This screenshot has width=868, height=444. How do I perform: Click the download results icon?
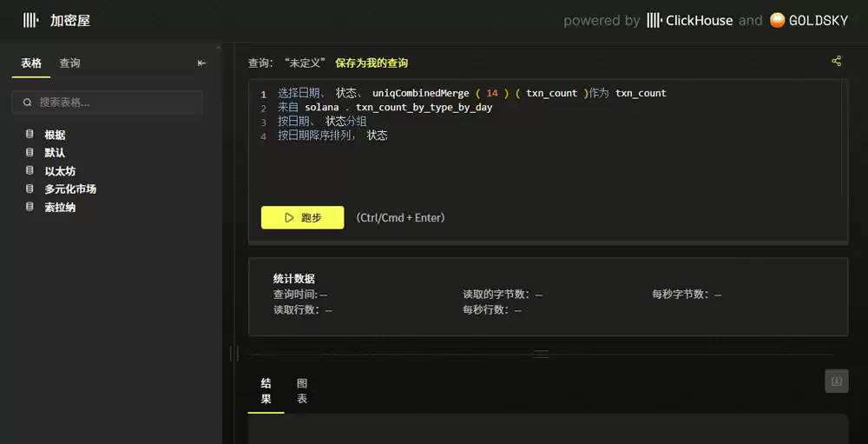[836, 381]
